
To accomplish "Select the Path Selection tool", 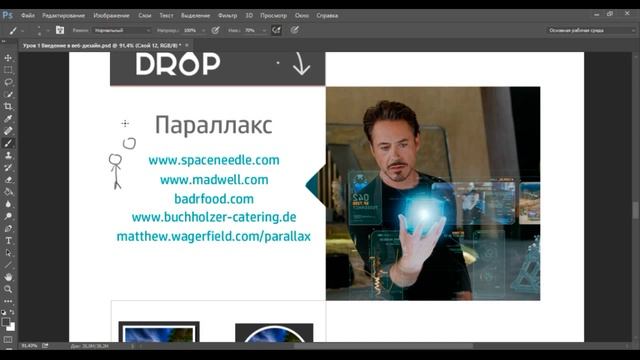I will 8,253.
